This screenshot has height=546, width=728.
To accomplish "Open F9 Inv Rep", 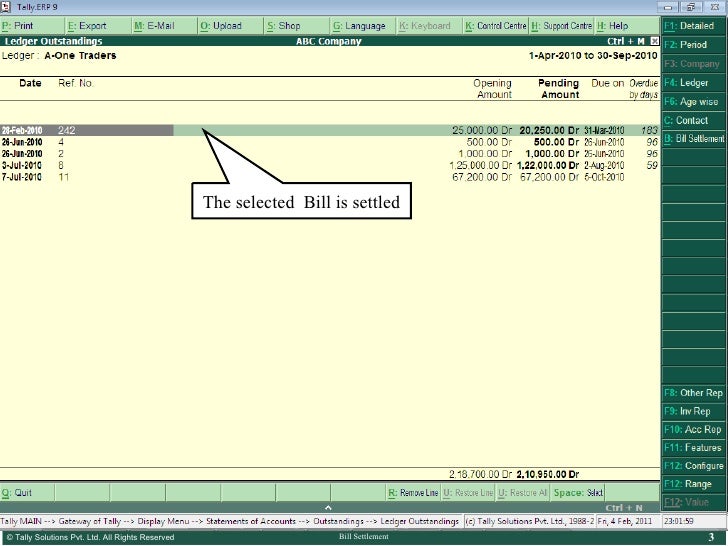I will coord(694,411).
